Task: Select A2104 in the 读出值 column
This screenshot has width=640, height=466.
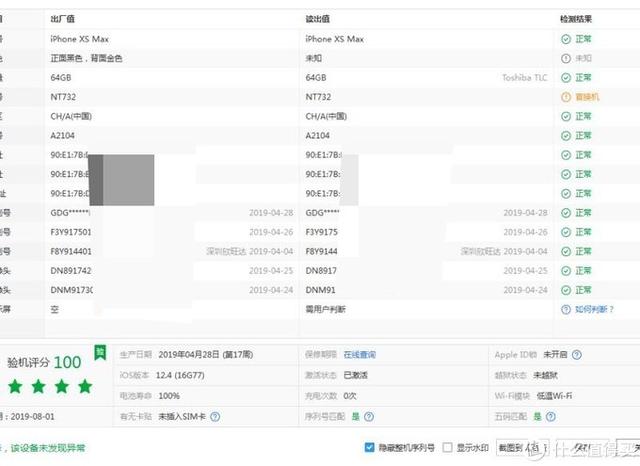Action: point(318,135)
